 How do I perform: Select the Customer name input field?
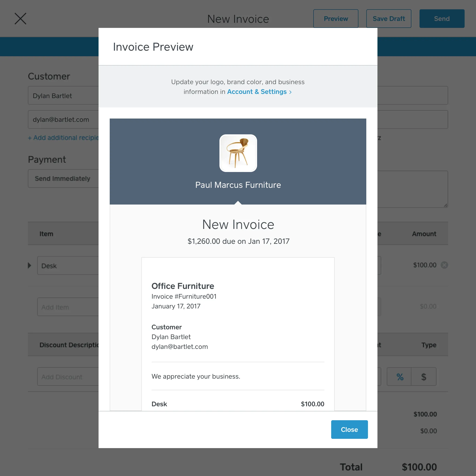point(65,96)
